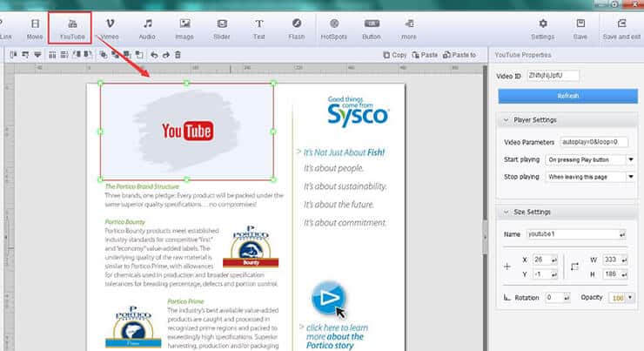Click inside the Video ID field
This screenshot has height=351, width=644.
click(553, 76)
